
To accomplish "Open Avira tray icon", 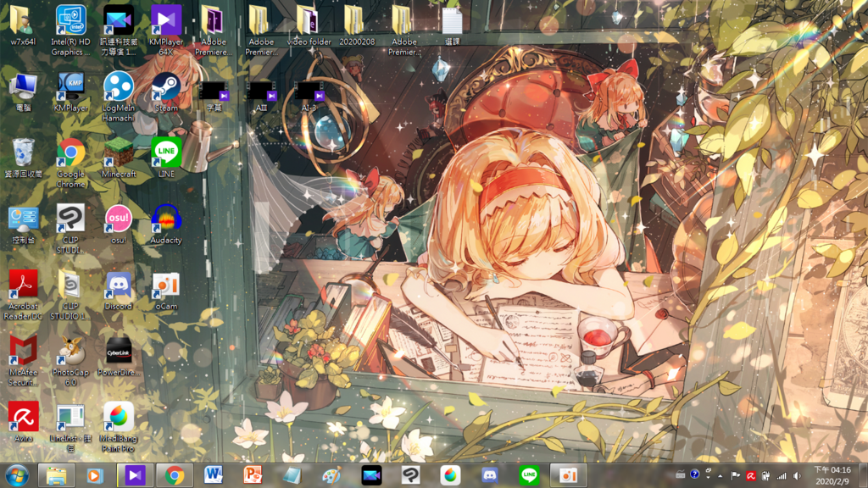I will [751, 476].
